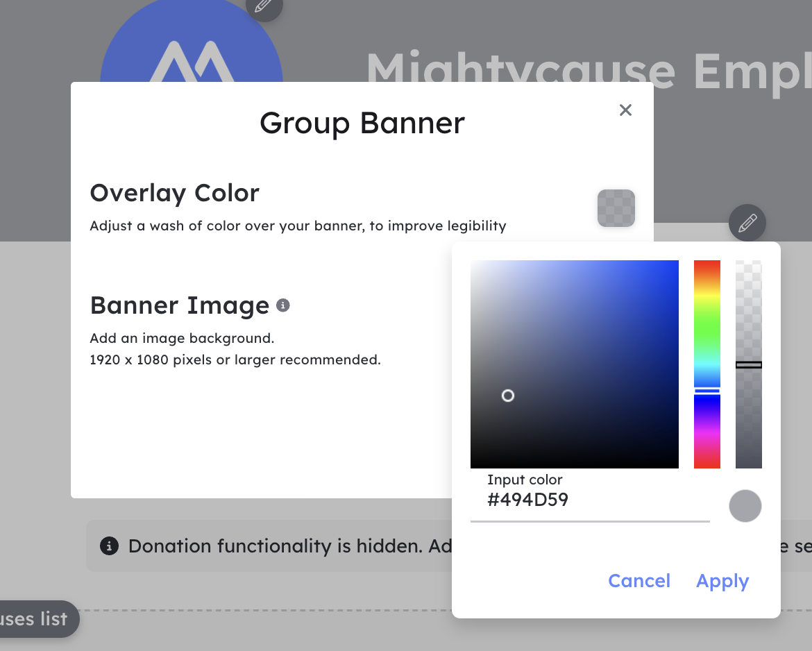Open the Overlay Color swatch
Viewport: 812px width, 651px height.
click(616, 208)
